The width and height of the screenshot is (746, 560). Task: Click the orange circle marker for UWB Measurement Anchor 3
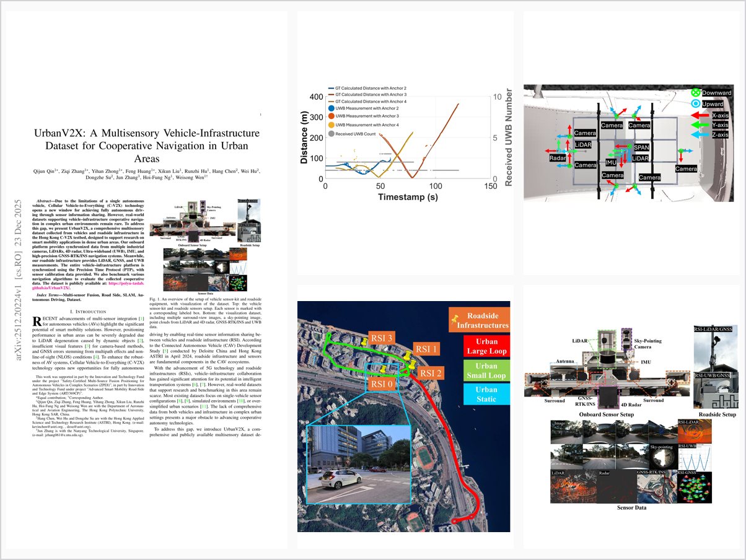click(x=333, y=116)
